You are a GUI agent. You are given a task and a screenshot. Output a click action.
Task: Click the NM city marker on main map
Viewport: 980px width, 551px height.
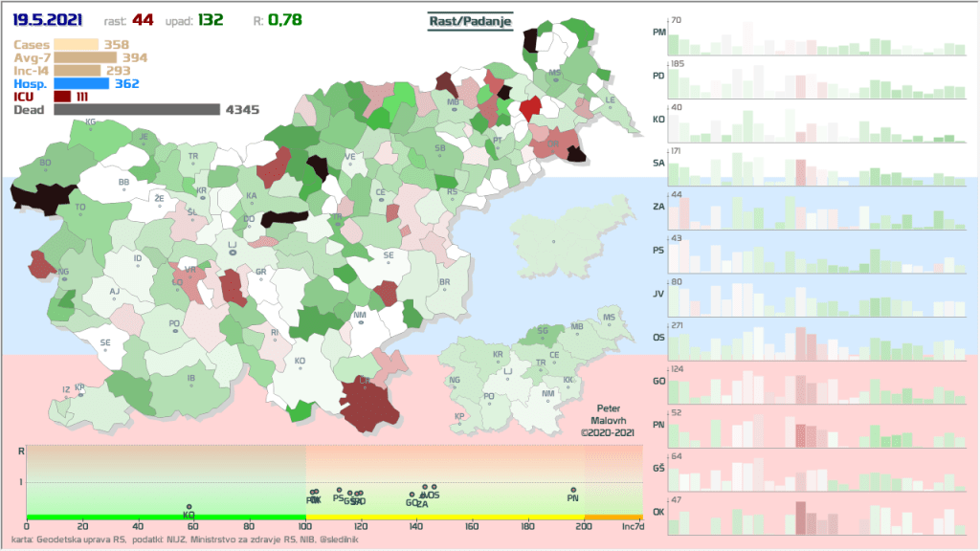(360, 320)
